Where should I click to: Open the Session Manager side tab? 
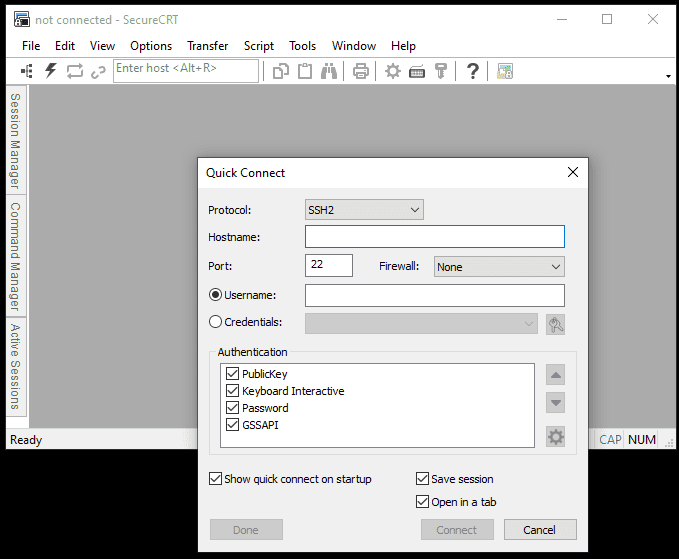(16, 141)
